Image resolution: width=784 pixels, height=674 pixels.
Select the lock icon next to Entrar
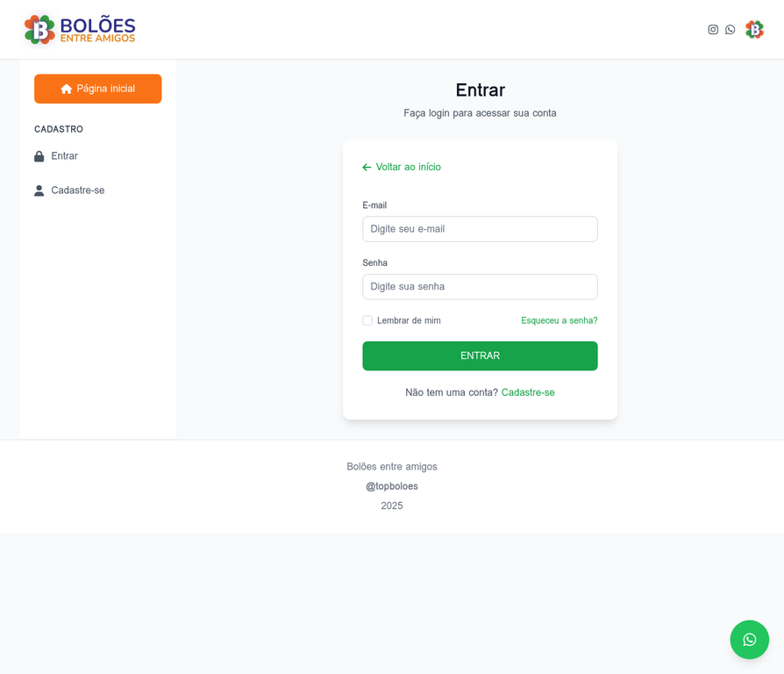[39, 155]
